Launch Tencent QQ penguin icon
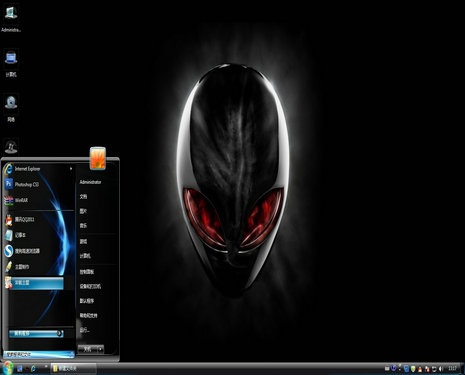This screenshot has width=465, height=375. (x=9, y=220)
